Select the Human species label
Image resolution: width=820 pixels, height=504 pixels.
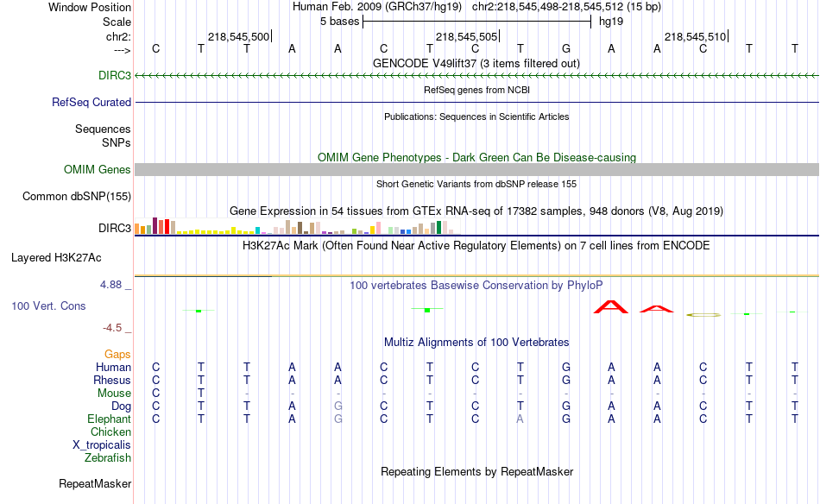(x=113, y=367)
